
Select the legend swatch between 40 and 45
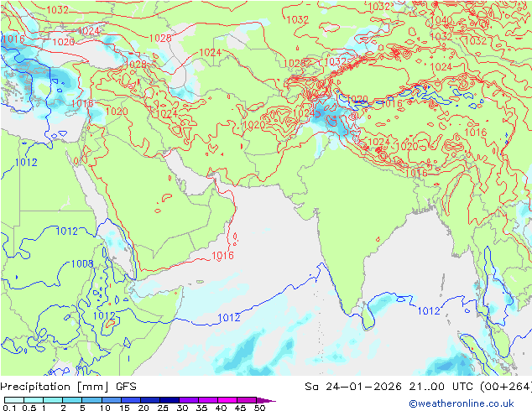pyautogui.click(x=227, y=400)
